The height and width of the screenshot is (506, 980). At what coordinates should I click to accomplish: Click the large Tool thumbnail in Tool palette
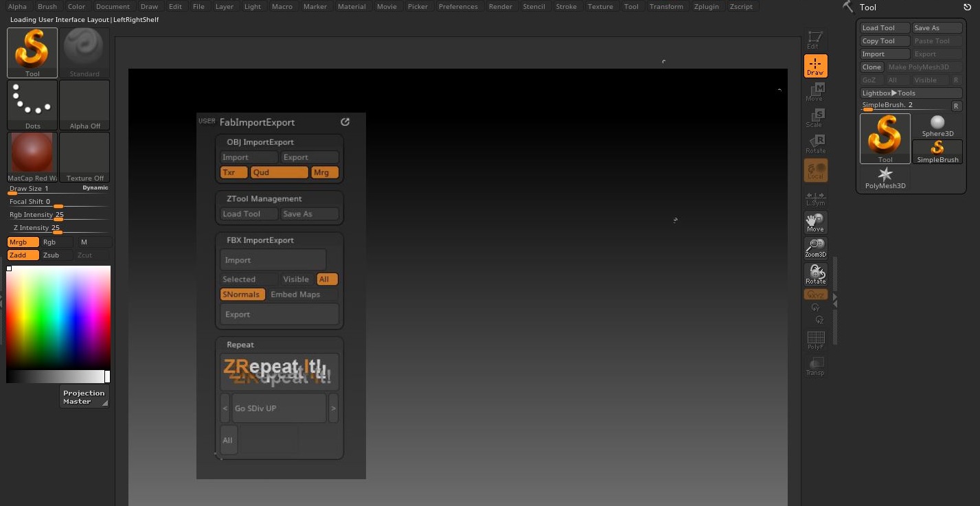(885, 139)
